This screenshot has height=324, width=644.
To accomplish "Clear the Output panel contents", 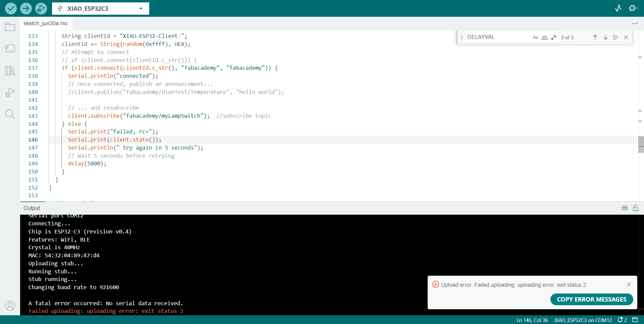I will tap(625, 208).
